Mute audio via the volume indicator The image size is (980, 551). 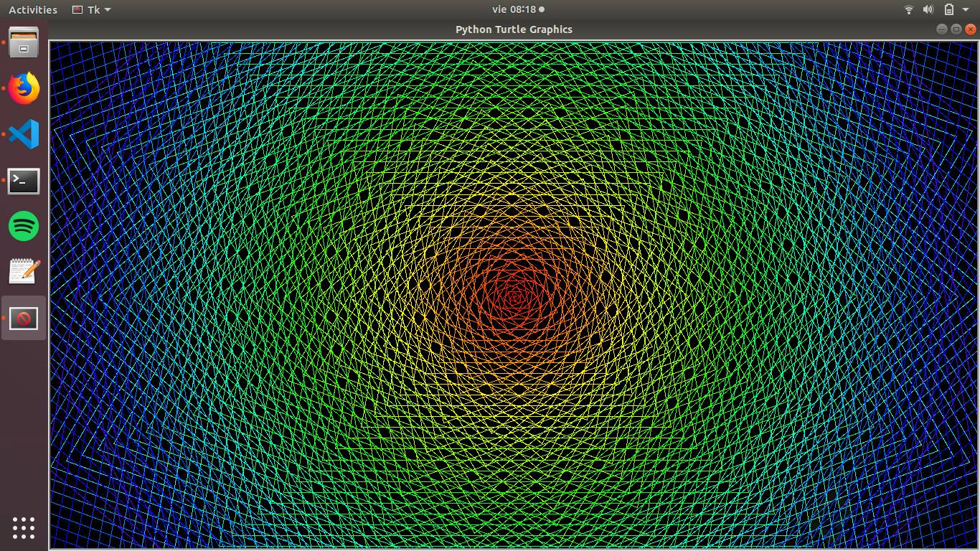(x=928, y=9)
